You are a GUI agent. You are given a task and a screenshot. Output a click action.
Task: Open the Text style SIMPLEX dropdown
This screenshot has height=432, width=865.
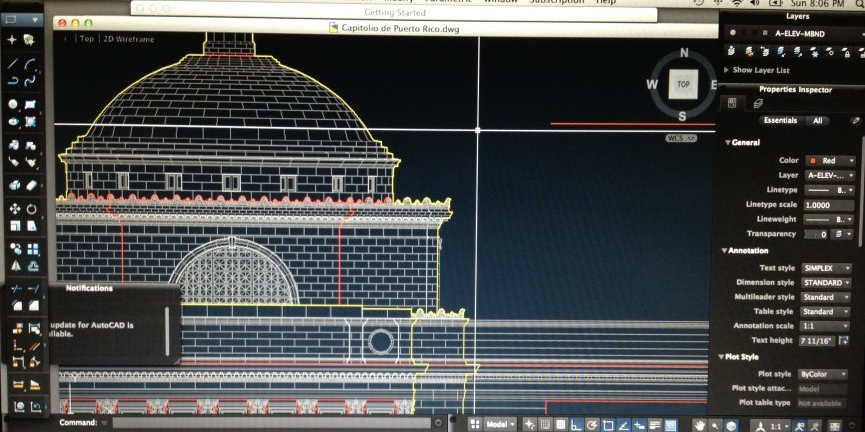click(826, 268)
